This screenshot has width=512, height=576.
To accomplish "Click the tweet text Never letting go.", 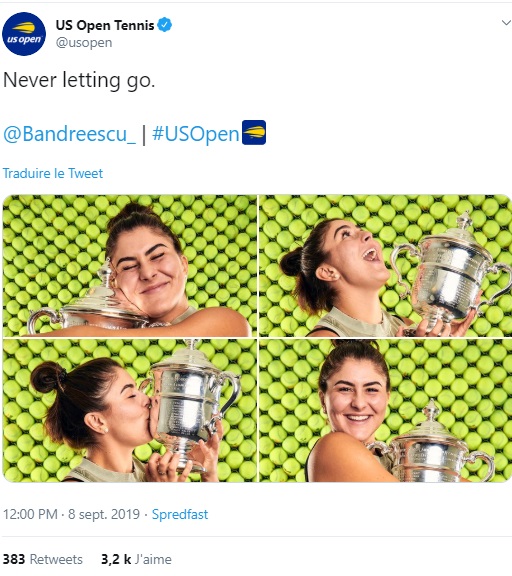I will [79, 80].
